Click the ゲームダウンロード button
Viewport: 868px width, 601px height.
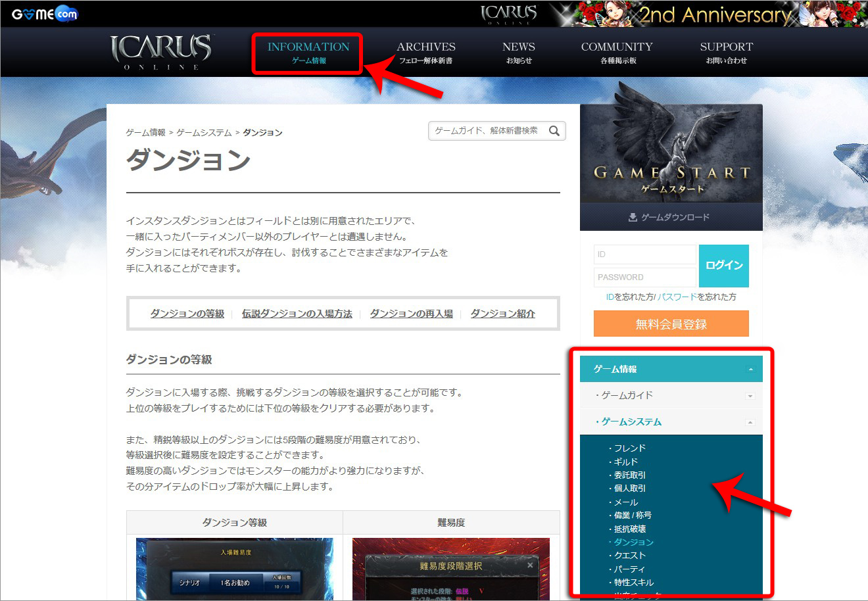coord(671,217)
